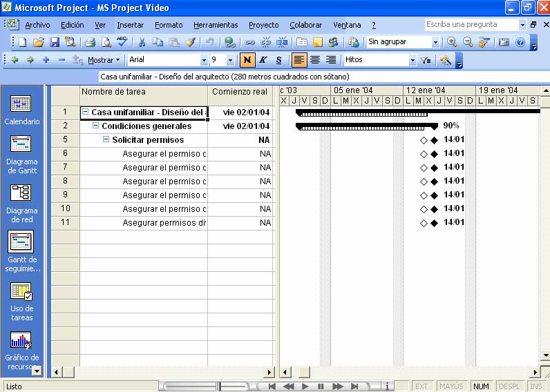Print the project
550x392 pixels.
[90, 42]
